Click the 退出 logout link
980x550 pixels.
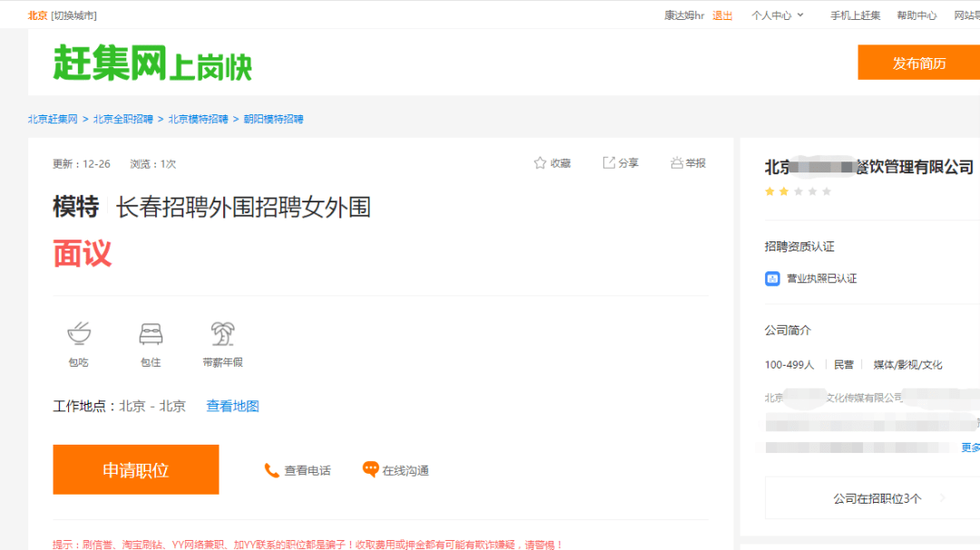coord(722,15)
